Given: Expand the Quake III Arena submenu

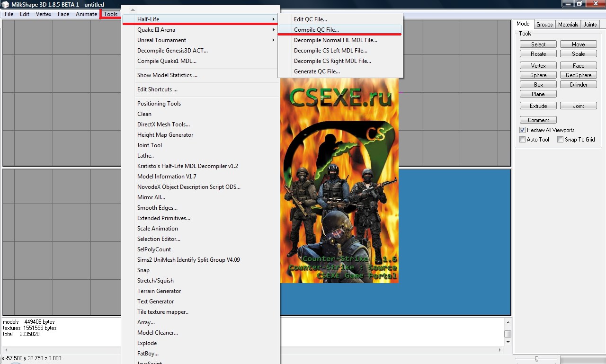Looking at the screenshot, I should (x=200, y=30).
